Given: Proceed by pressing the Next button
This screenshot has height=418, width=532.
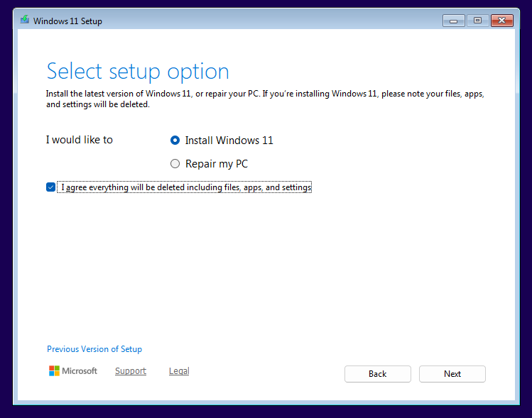Looking at the screenshot, I should 452,374.
